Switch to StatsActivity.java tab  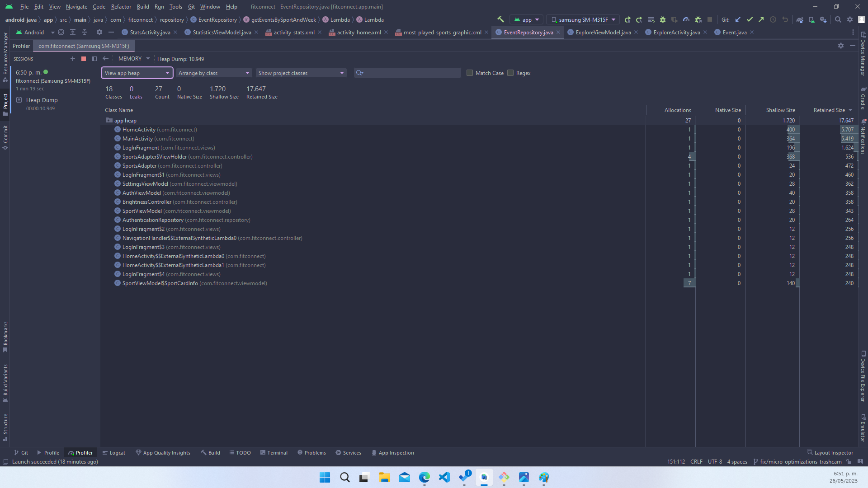point(150,32)
